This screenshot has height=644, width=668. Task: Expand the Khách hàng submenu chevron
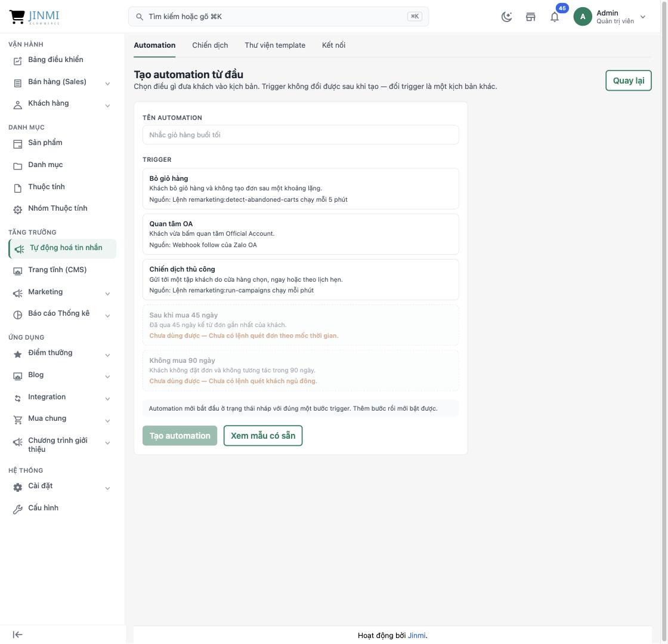108,105
